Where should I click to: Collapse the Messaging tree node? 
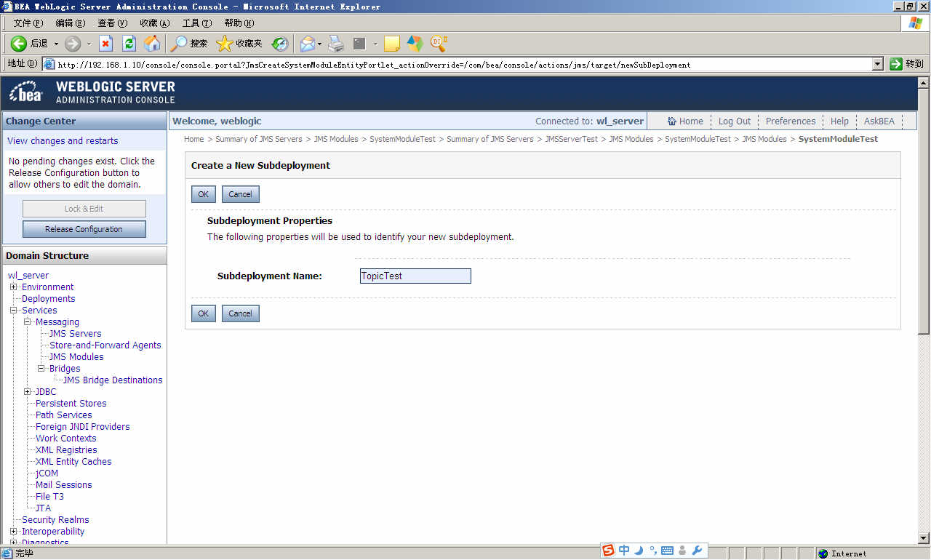27,321
